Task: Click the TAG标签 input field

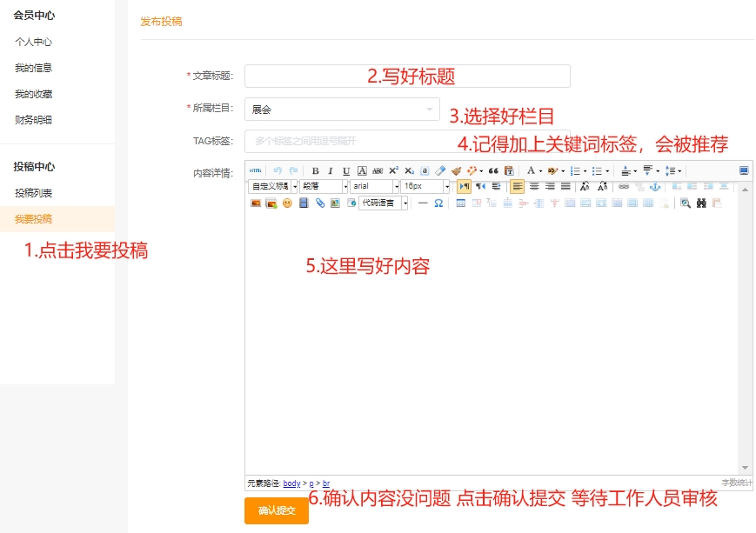Action: [x=407, y=141]
